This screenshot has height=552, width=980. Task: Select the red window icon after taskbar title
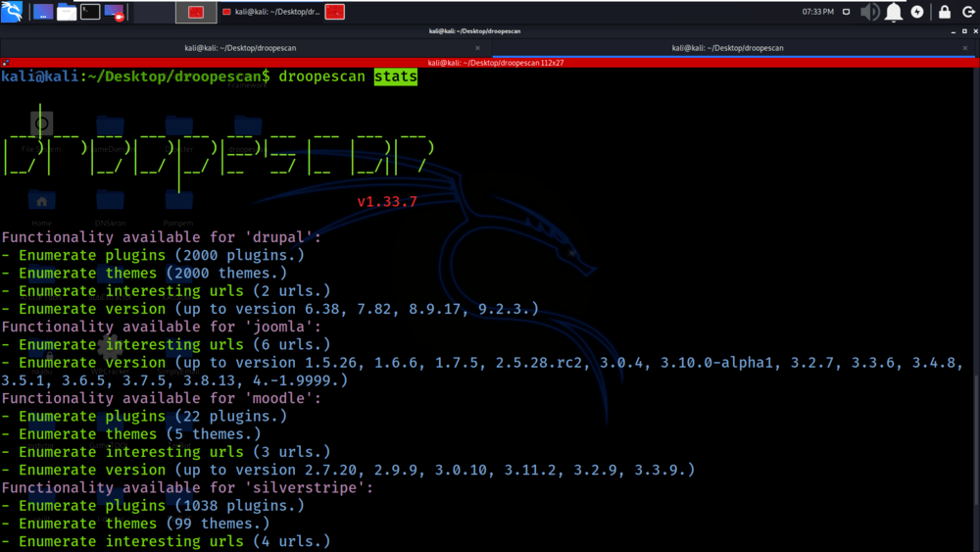pyautogui.click(x=334, y=12)
